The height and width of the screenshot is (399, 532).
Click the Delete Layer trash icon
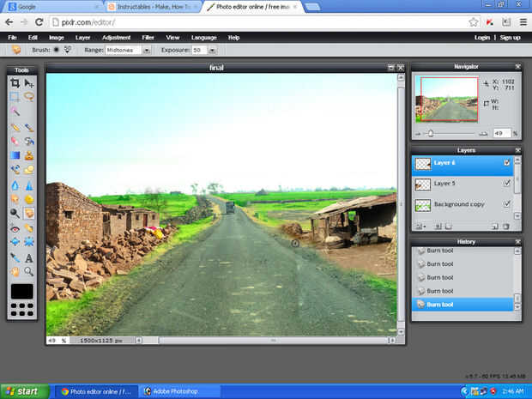506,227
